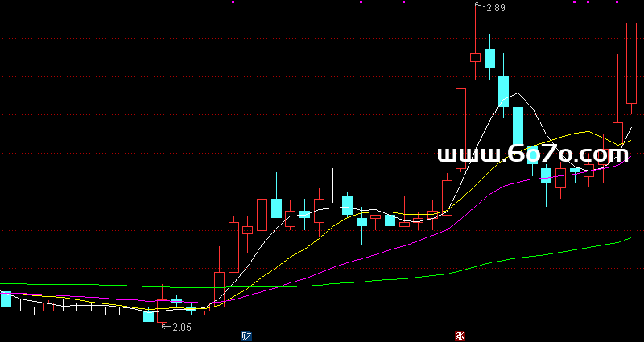The image size is (644, 342).
Task: Click the www.6o7o.com watermark text
Action: [x=535, y=154]
